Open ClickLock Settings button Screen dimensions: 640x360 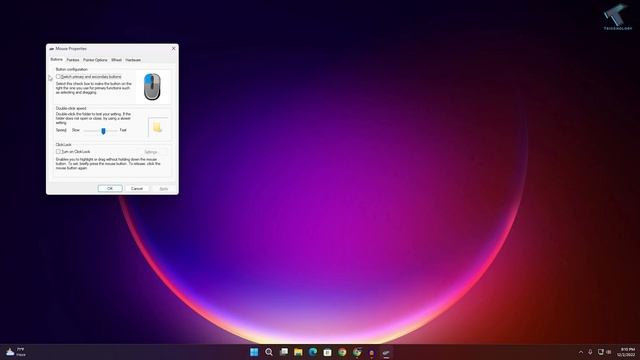coord(151,152)
